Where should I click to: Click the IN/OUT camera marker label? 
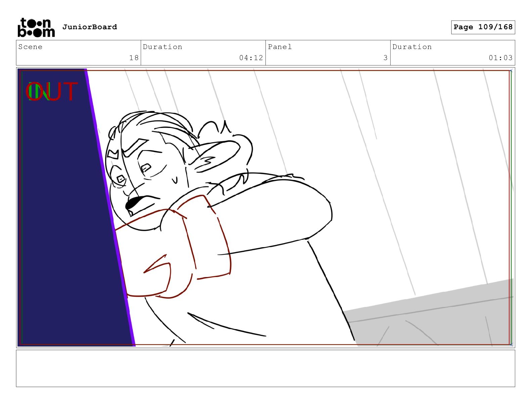coord(52,92)
